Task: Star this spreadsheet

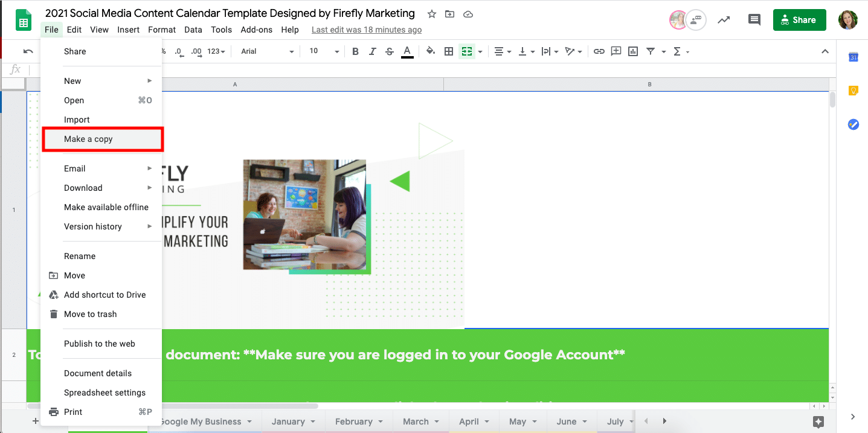Action: (432, 14)
